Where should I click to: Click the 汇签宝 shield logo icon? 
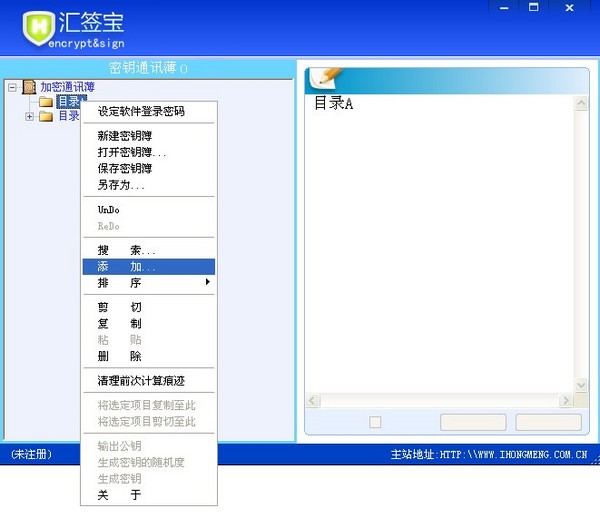[x=39, y=28]
